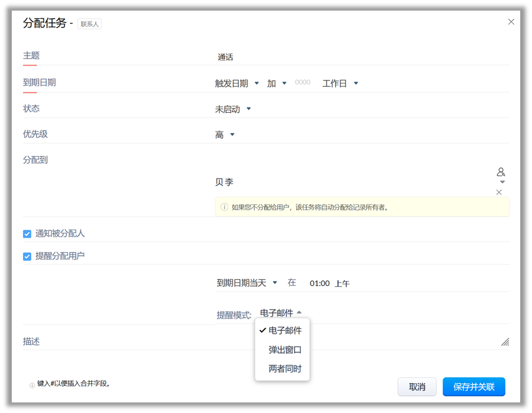This screenshot has height=413, width=532.
Task: Open the 触发日期 dropdown
Action: (237, 83)
